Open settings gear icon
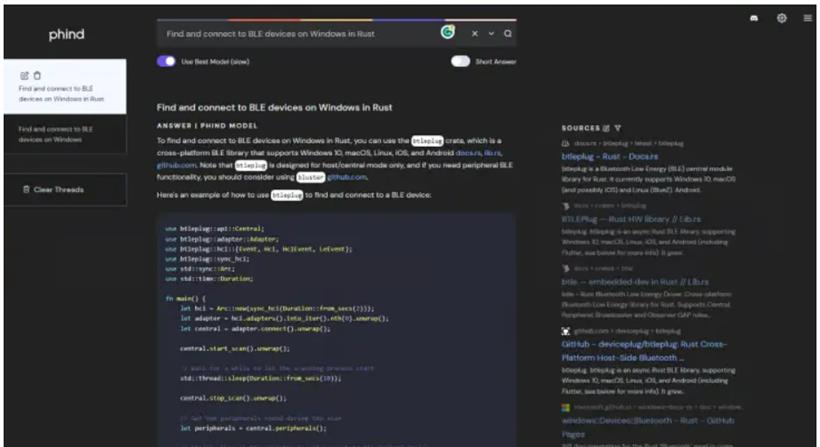820x447 pixels. (x=781, y=18)
